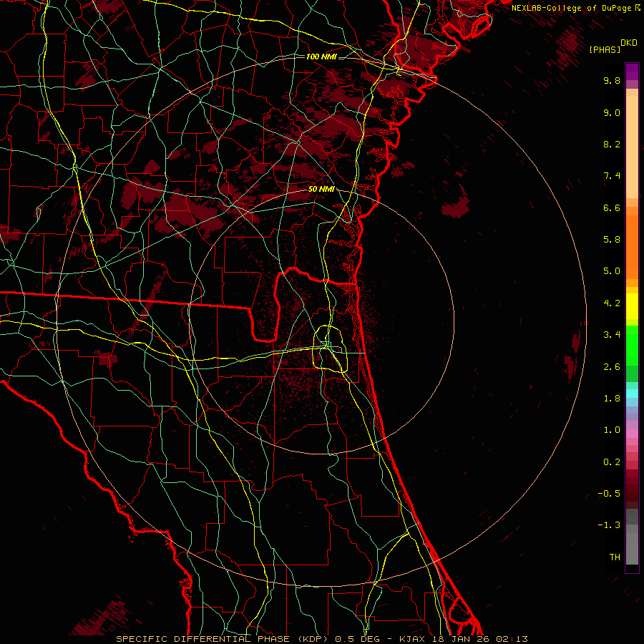
Task: Click the 3.4 legend value
Action: tap(612, 335)
